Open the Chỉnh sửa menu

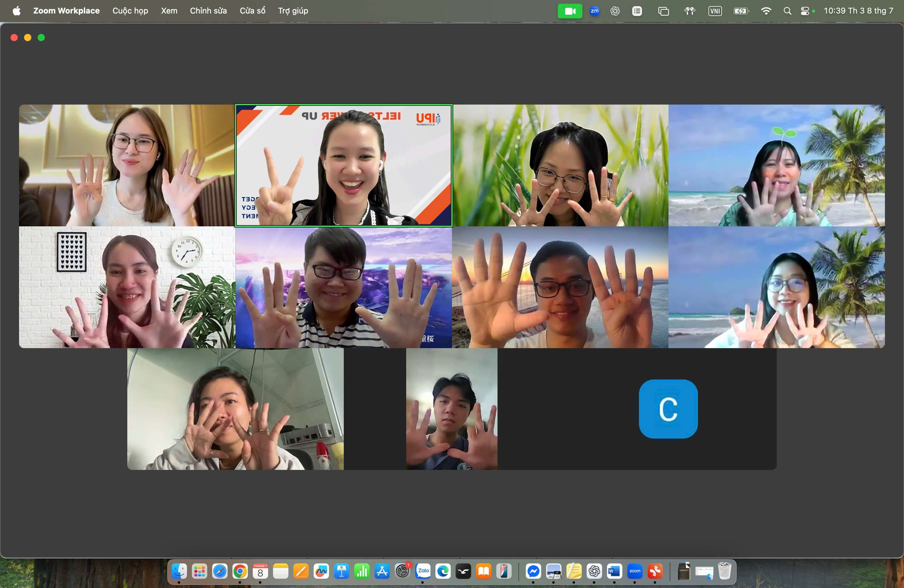point(208,11)
